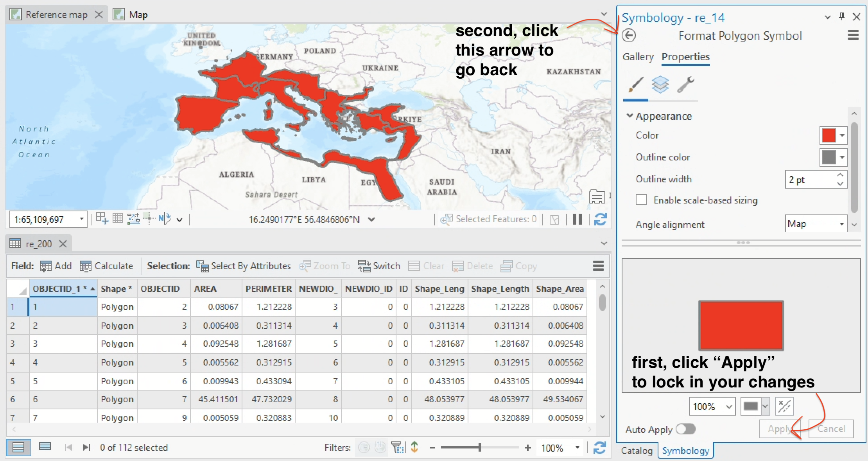This screenshot has height=461, width=868.
Task: Switch the table selection
Action: [x=379, y=266]
